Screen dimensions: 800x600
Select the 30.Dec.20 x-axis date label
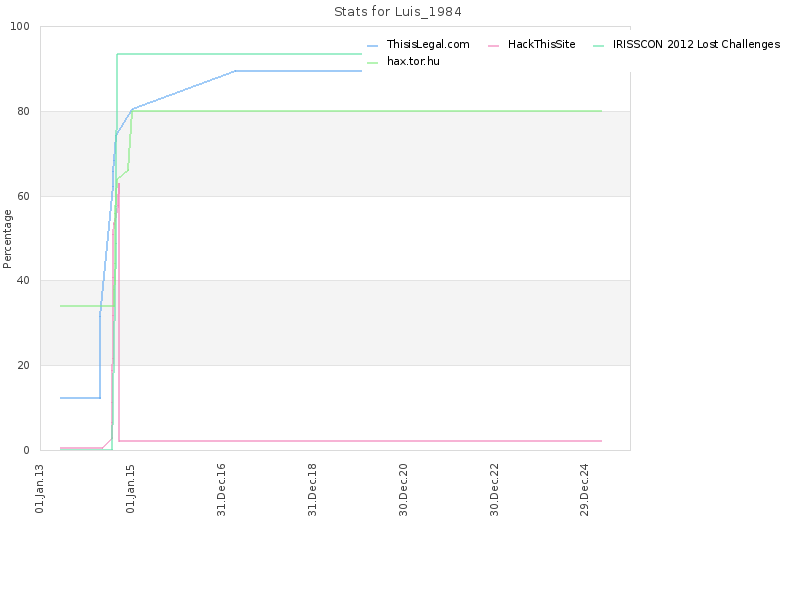pyautogui.click(x=403, y=490)
